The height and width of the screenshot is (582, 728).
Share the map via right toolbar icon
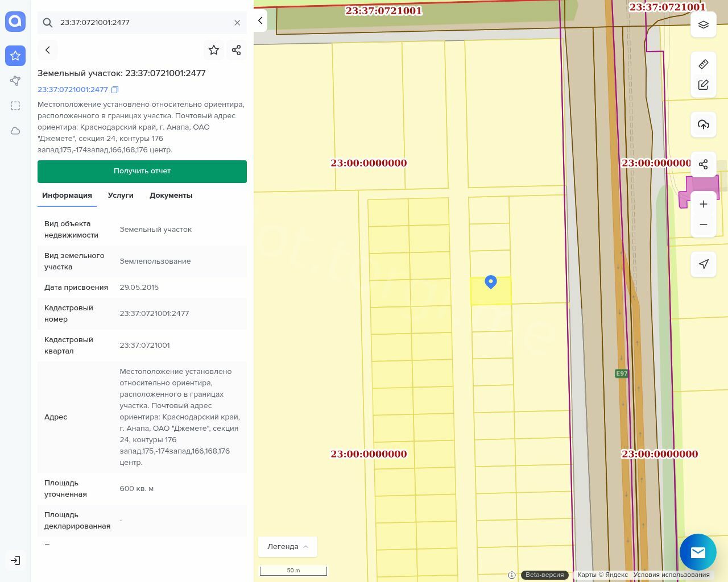703,164
